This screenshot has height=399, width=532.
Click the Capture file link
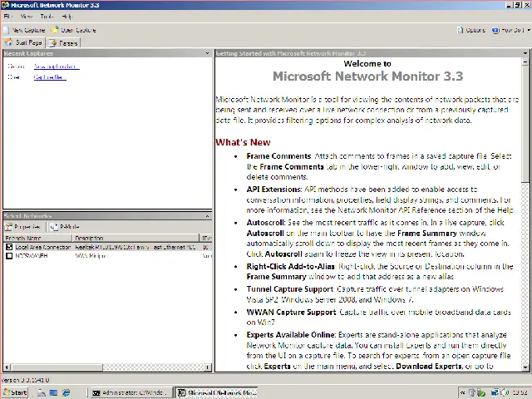pyautogui.click(x=50, y=77)
